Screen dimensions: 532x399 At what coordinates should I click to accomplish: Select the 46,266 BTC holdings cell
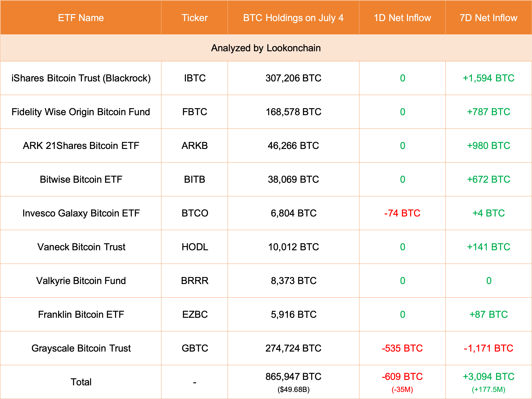click(293, 146)
